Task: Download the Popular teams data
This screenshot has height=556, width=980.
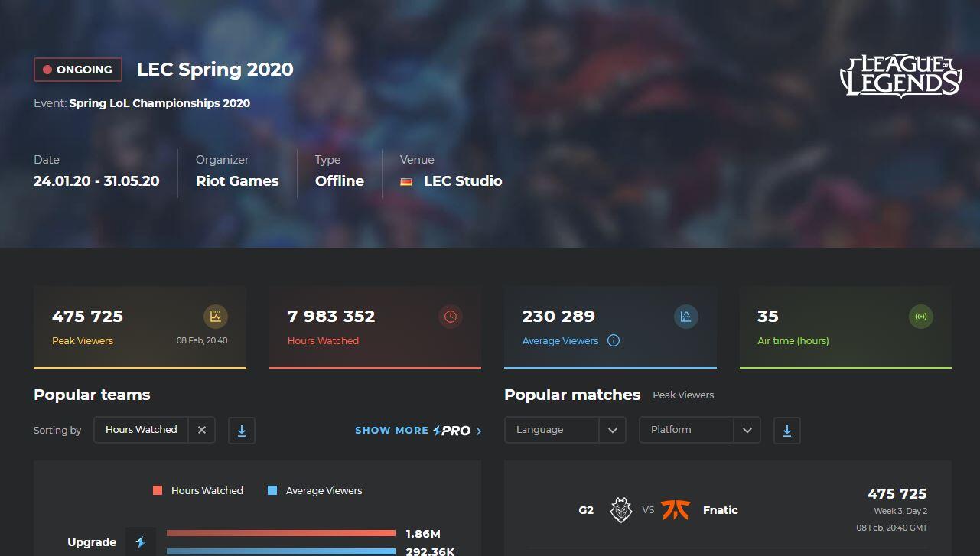Action: click(x=242, y=430)
